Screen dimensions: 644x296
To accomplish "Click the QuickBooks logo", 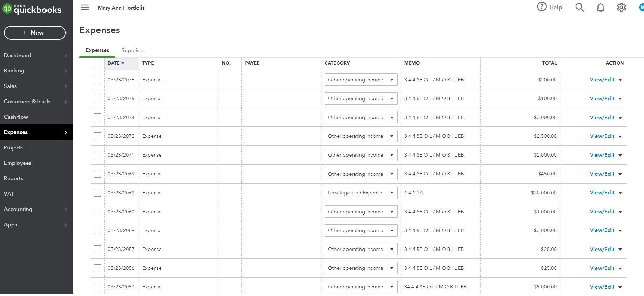I will tap(32, 9).
